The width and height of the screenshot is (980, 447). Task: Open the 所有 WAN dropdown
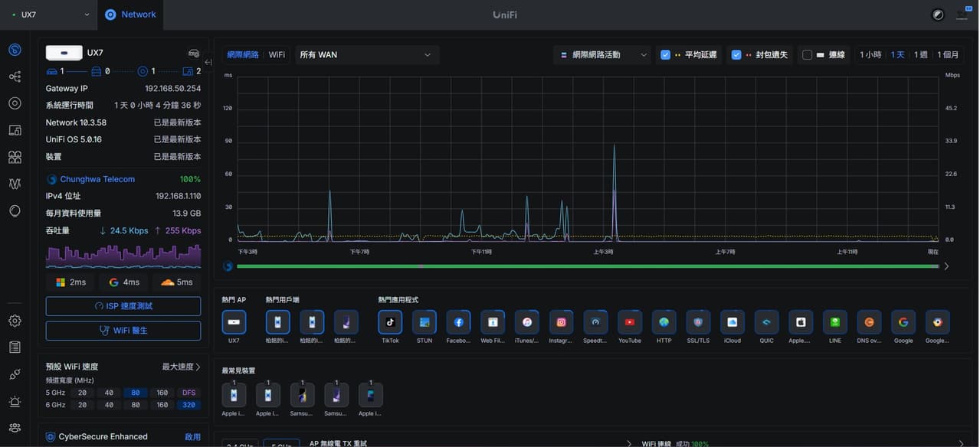tap(366, 55)
